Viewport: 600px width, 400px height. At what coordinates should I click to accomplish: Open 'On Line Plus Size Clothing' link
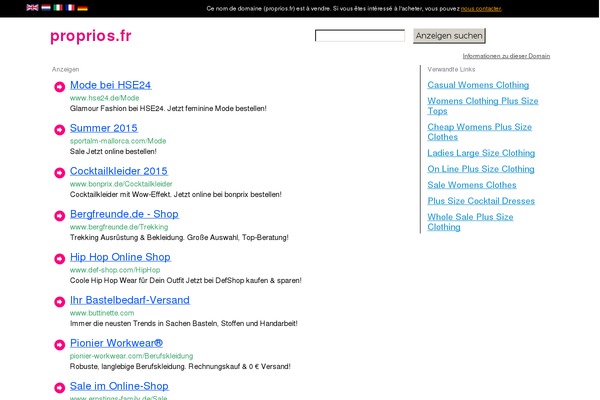481,169
